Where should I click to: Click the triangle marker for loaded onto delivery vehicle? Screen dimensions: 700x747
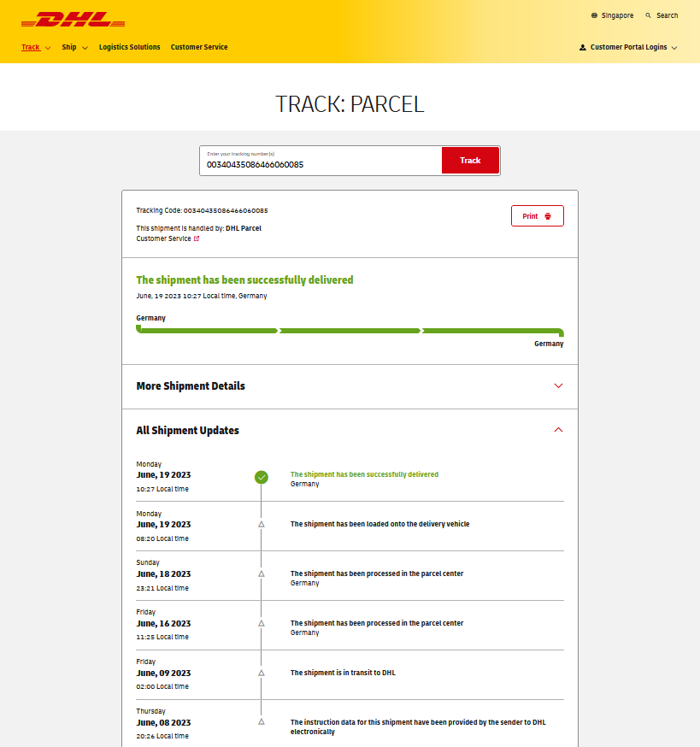262,524
